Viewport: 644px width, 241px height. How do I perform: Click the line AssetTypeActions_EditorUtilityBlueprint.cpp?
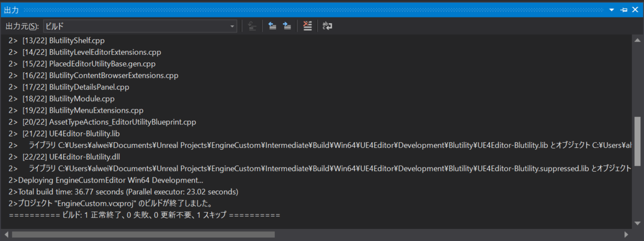point(103,122)
